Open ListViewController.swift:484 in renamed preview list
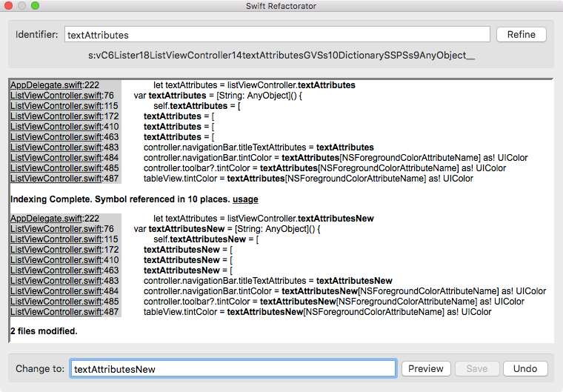 point(64,291)
